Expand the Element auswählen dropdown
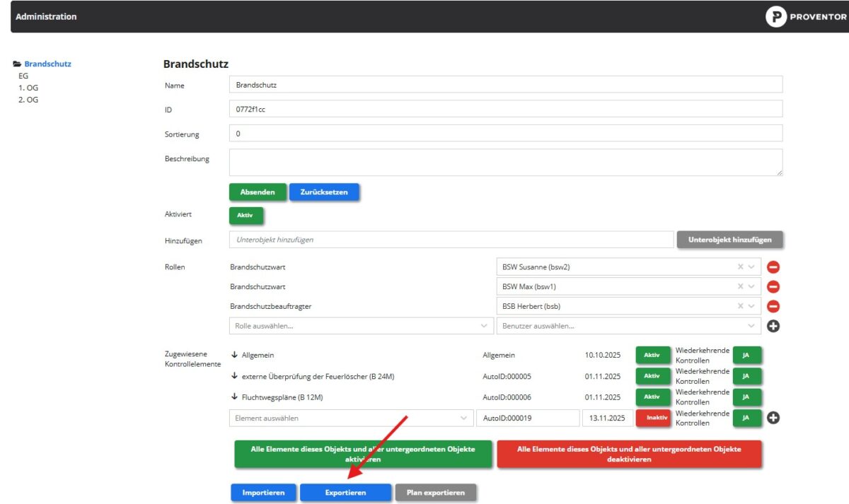The height and width of the screenshot is (504, 849). click(351, 418)
